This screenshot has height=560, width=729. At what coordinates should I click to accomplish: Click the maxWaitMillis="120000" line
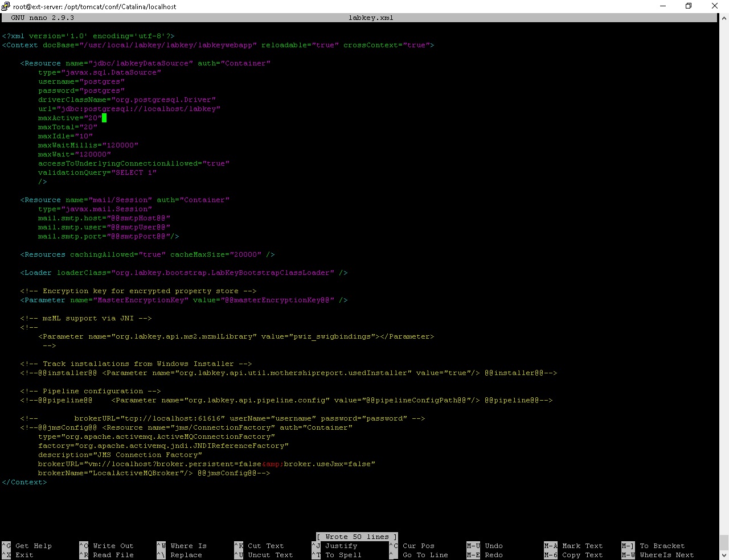tap(88, 145)
